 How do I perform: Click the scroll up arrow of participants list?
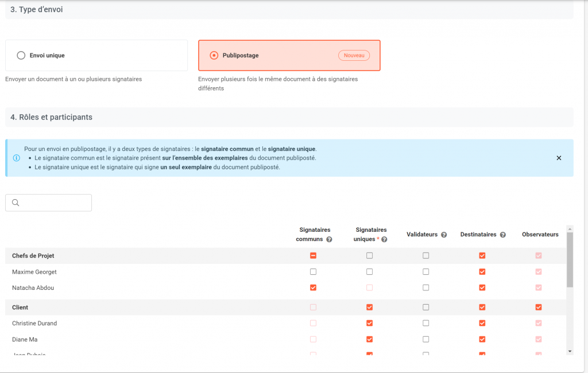pyautogui.click(x=570, y=228)
